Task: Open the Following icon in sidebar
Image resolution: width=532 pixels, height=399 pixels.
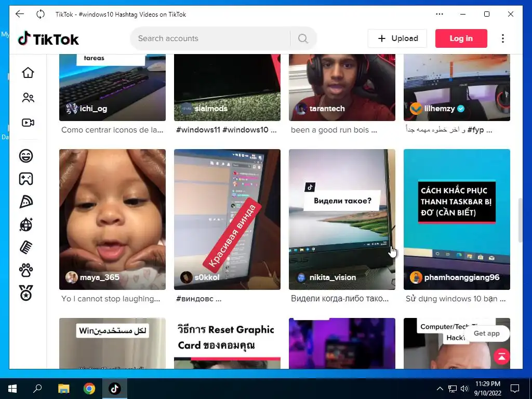Action: 28,98
